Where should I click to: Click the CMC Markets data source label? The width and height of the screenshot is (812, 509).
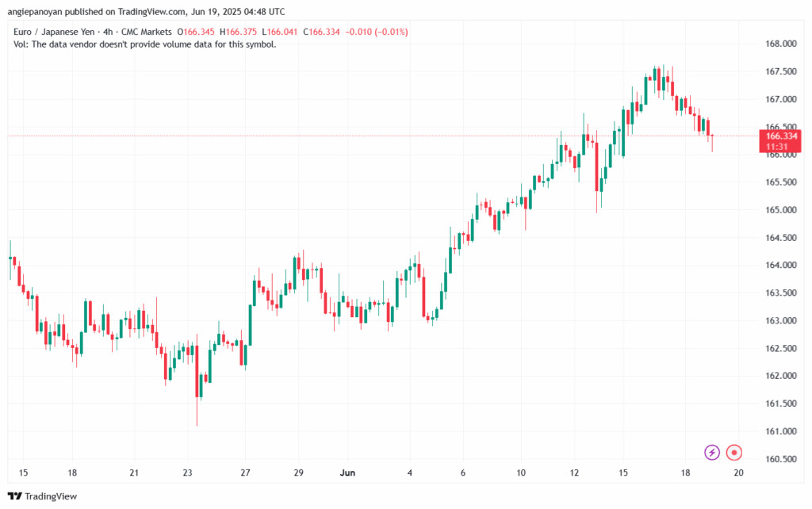[151, 32]
